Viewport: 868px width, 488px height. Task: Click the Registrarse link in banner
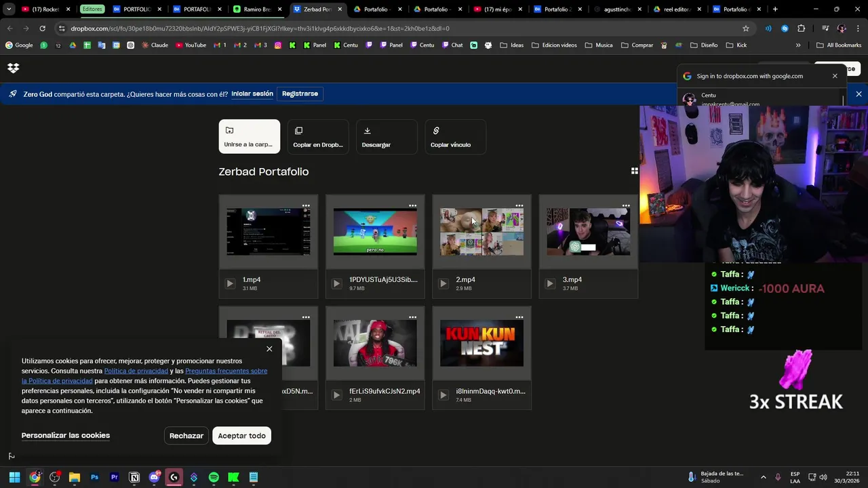(x=300, y=94)
